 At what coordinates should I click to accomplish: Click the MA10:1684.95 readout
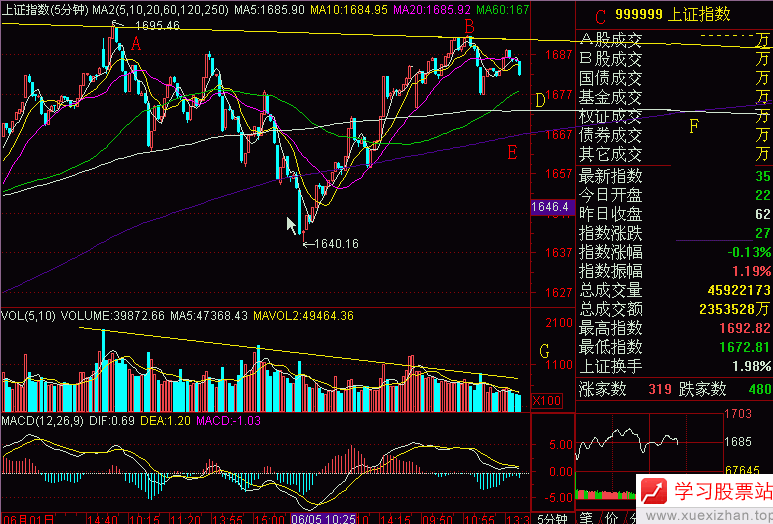tap(348, 9)
